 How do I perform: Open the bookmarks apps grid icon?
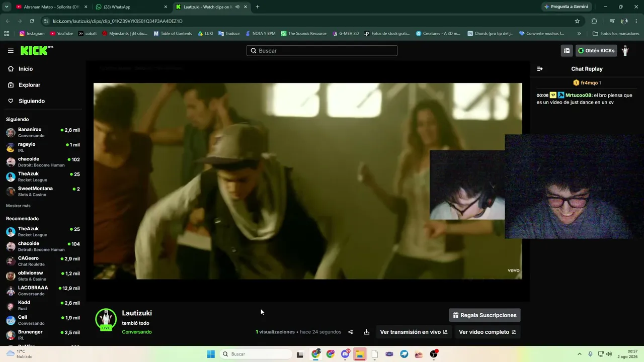7,34
